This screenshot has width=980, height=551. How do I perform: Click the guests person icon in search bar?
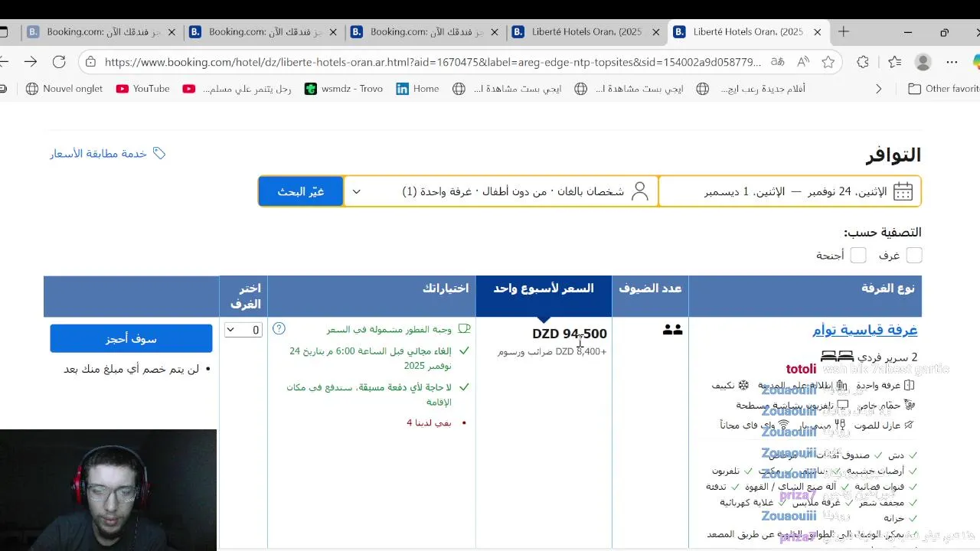tap(640, 191)
